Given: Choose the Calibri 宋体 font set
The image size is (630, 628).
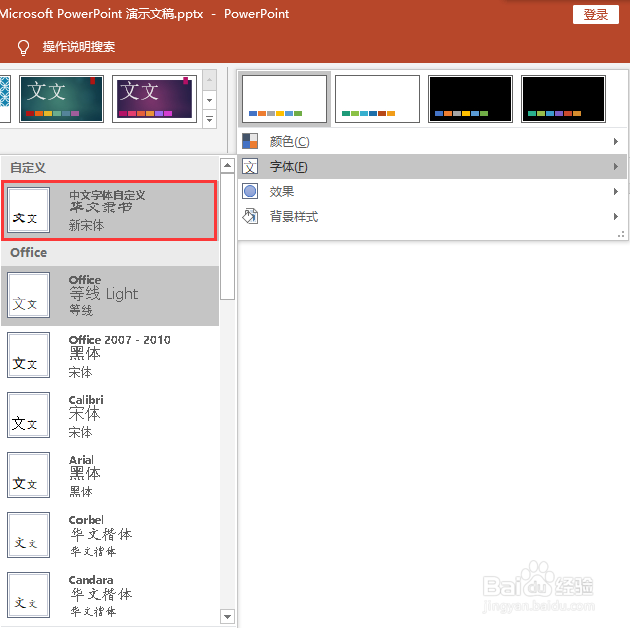Looking at the screenshot, I should click(110, 415).
